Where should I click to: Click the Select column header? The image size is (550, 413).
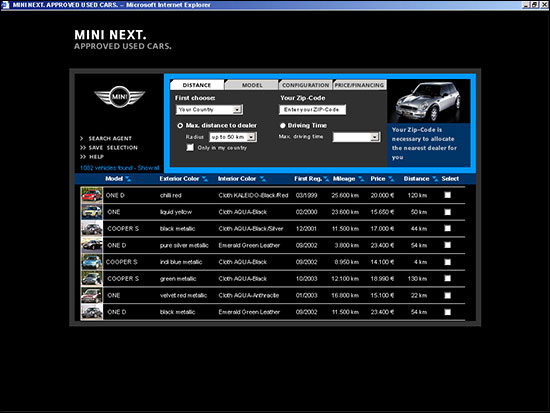tap(450, 179)
